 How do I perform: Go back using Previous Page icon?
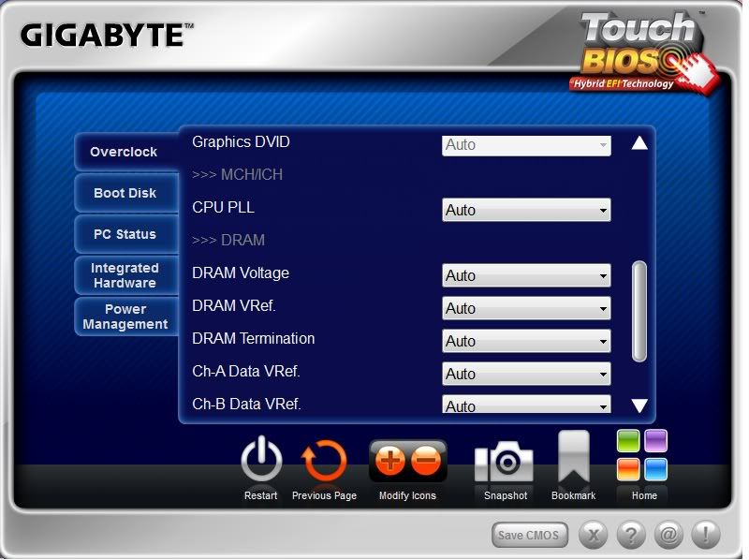tap(324, 462)
